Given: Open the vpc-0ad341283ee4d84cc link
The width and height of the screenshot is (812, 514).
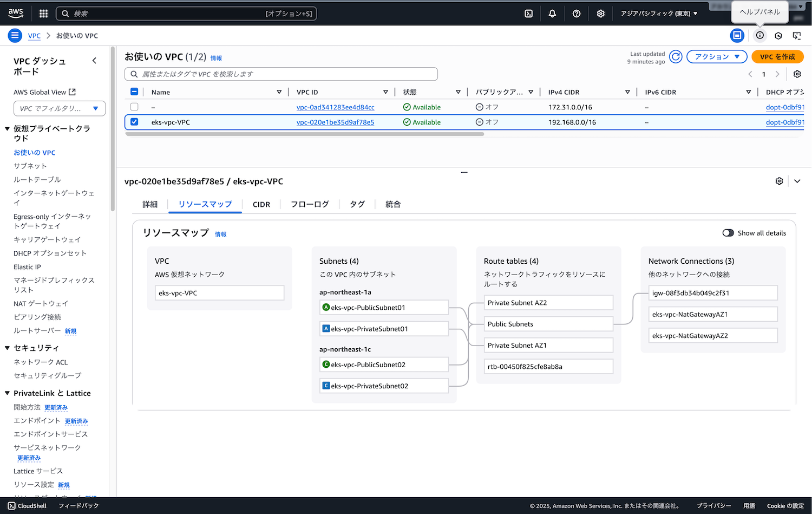Looking at the screenshot, I should point(335,107).
